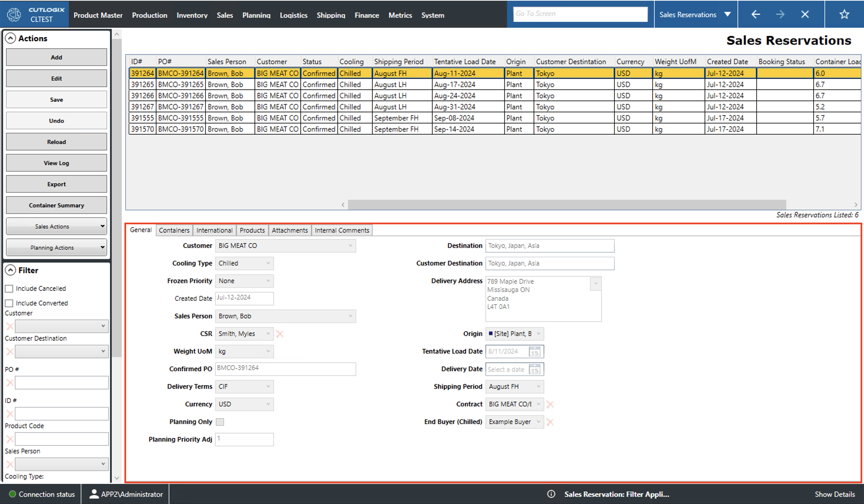Screen dimensions: 864x504
Task: Clear End Buyer with red X
Action: [x=550, y=422]
